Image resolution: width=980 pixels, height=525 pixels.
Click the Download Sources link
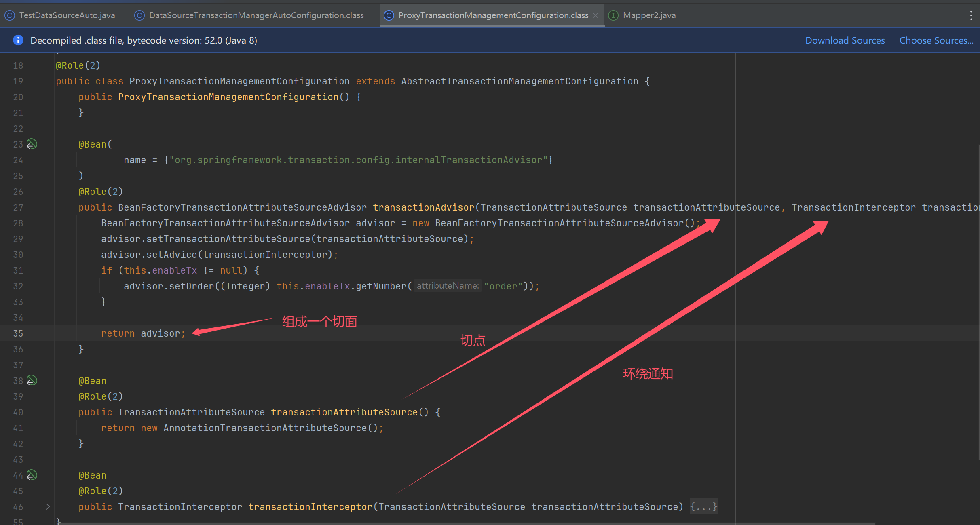pyautogui.click(x=845, y=40)
